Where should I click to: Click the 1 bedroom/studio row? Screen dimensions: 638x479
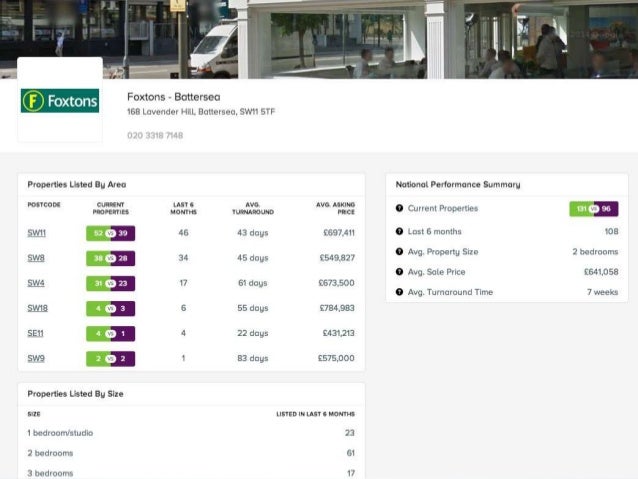(x=191, y=433)
